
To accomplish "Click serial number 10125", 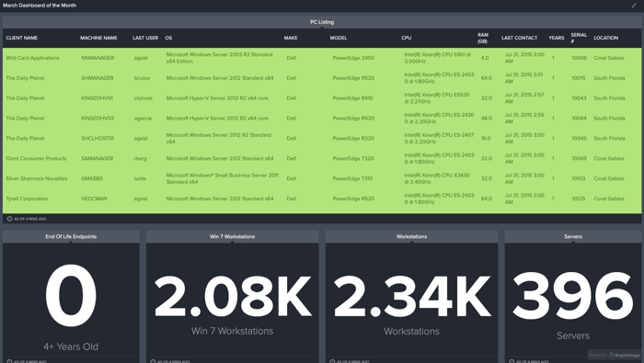I will [x=579, y=199].
